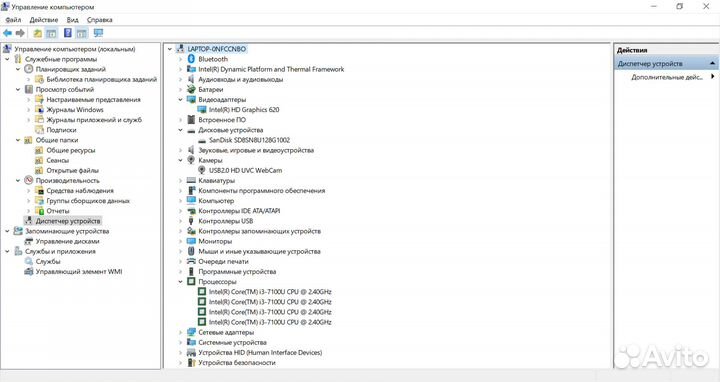The height and width of the screenshot is (382, 720).
Task: Click the Процессоры category icon
Action: click(191, 281)
